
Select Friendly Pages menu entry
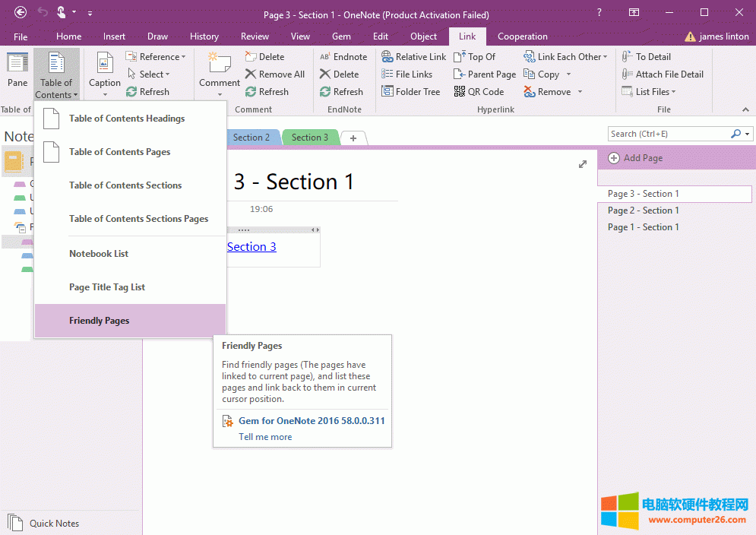click(100, 321)
